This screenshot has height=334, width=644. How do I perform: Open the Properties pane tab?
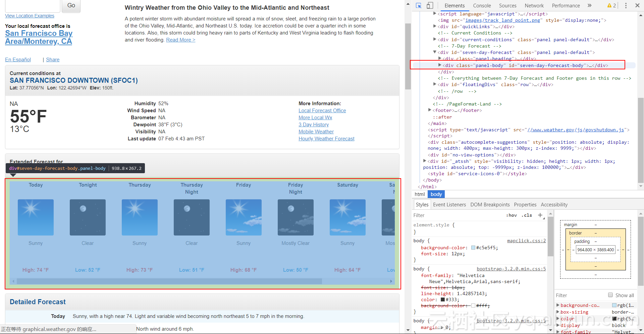(x=525, y=205)
